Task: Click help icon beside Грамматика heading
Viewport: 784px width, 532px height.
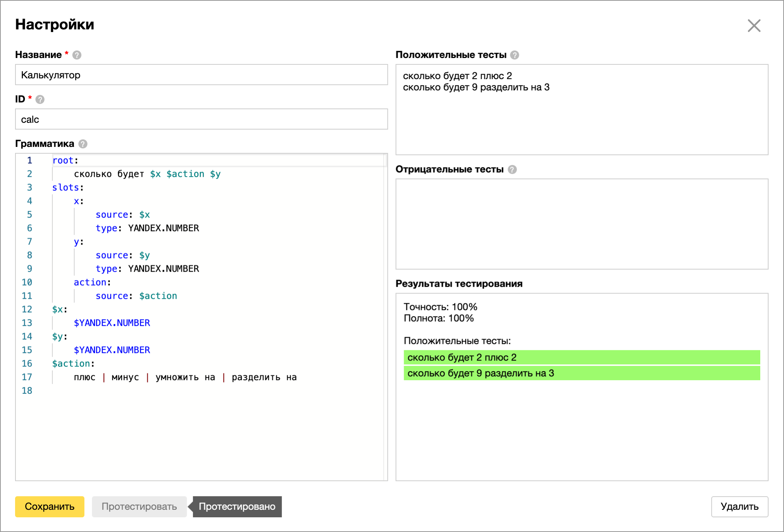Action: coord(83,144)
